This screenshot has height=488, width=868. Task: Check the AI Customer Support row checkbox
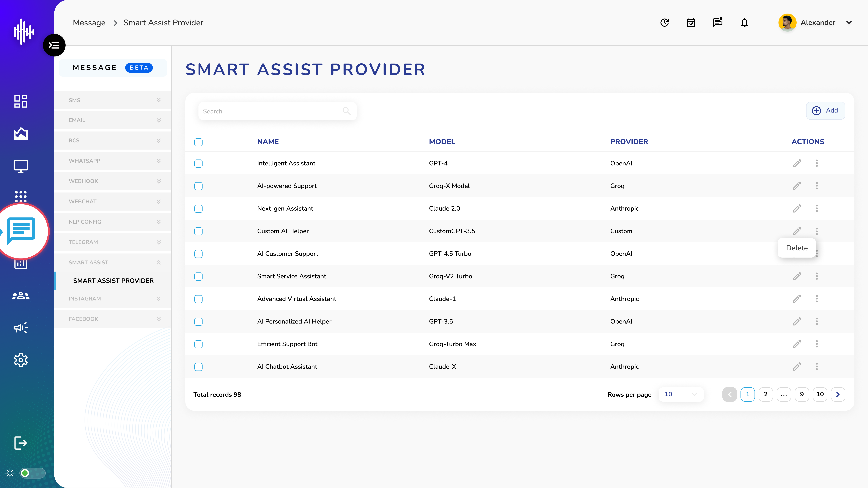click(x=198, y=254)
